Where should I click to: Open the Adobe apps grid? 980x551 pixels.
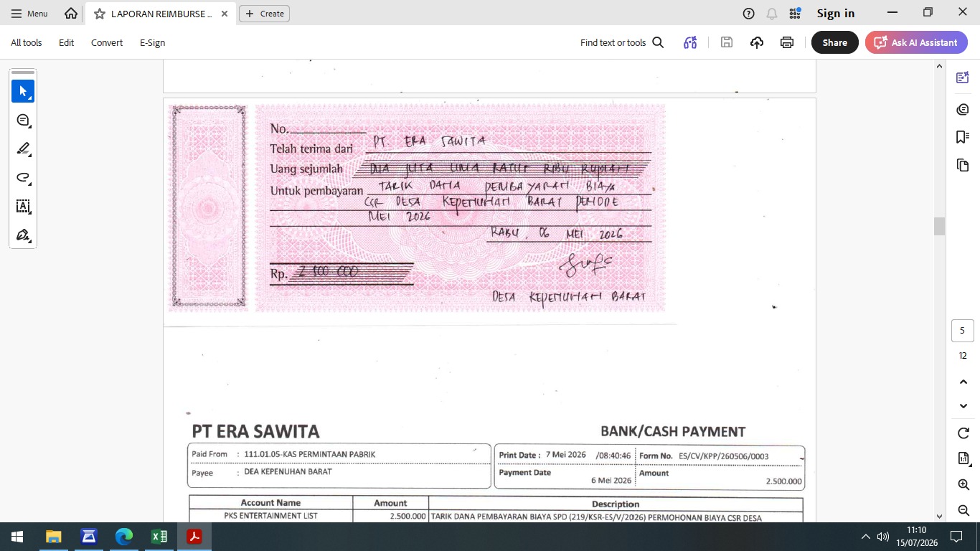point(795,14)
